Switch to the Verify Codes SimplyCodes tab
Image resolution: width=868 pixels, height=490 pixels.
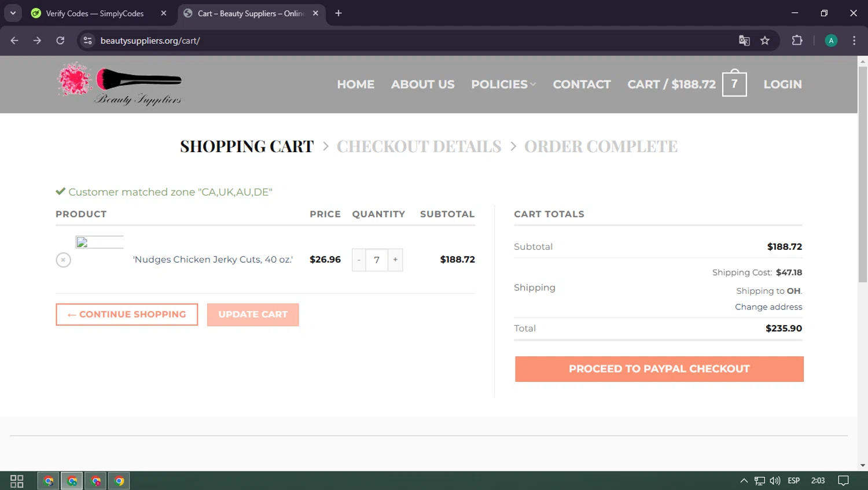point(94,13)
